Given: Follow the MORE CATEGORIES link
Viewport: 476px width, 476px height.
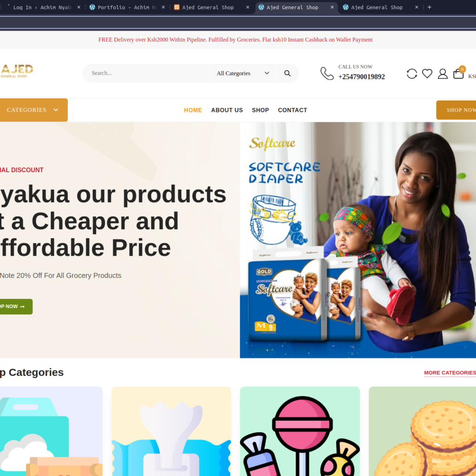Looking at the screenshot, I should [450, 373].
